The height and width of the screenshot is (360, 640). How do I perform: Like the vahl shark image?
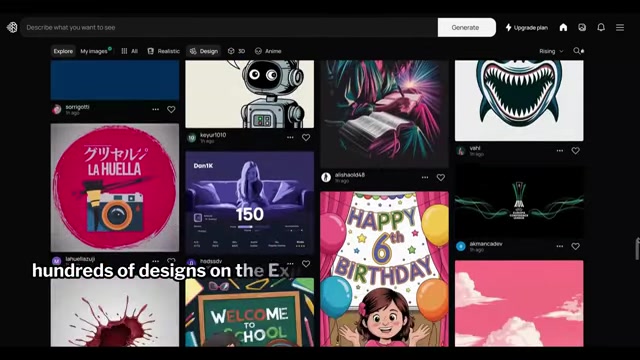[x=576, y=151]
